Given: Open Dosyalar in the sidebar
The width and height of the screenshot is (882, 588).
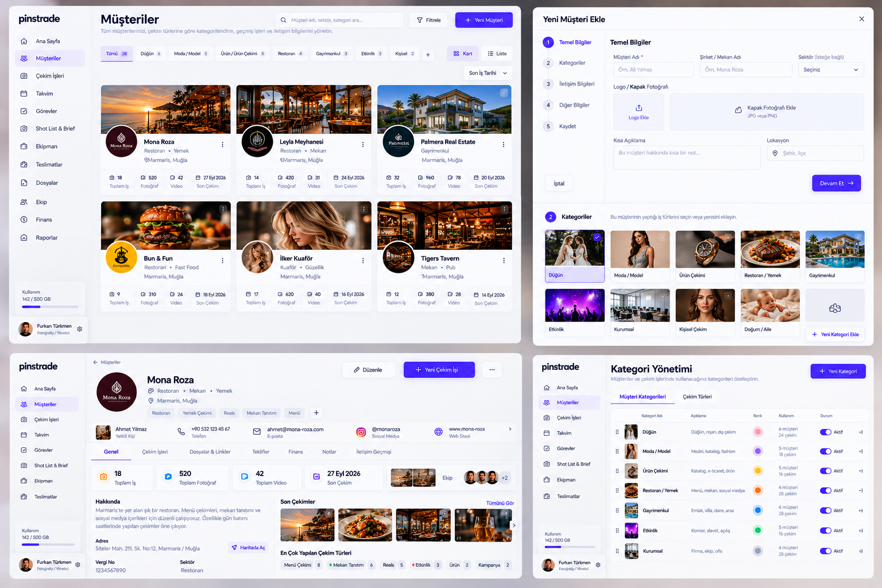Looking at the screenshot, I should tap(47, 183).
